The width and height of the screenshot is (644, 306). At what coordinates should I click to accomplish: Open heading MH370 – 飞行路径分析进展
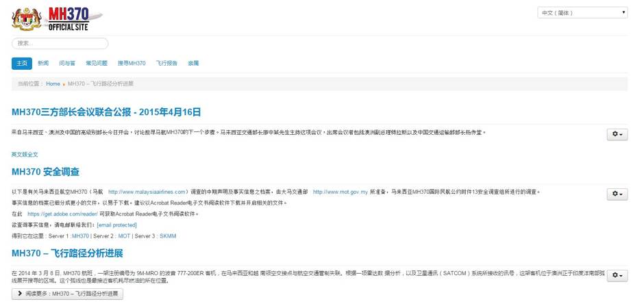click(67, 253)
